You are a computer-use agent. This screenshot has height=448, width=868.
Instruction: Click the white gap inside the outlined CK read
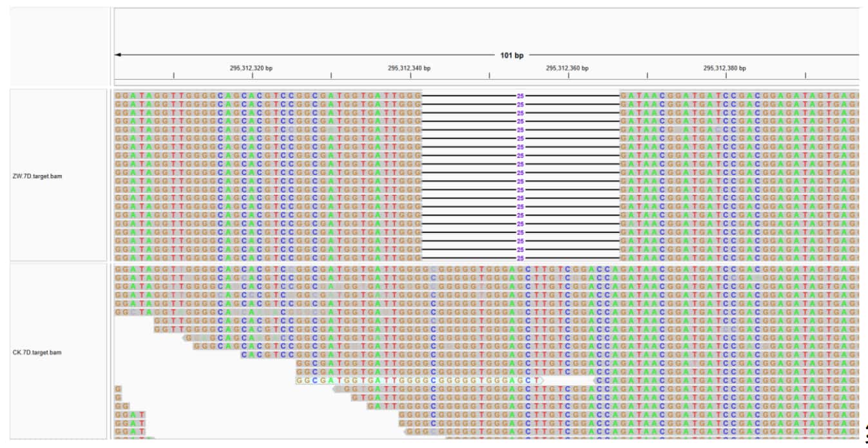[x=568, y=380]
